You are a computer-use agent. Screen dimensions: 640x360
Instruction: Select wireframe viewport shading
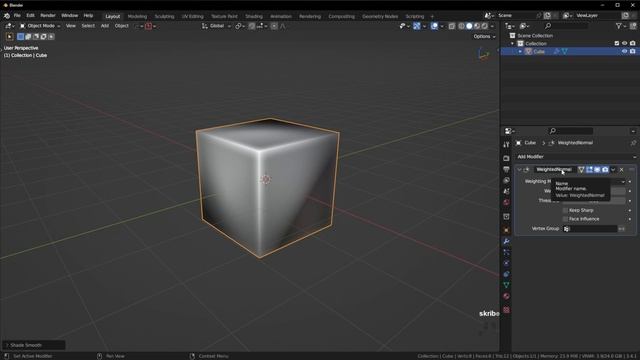click(x=461, y=26)
